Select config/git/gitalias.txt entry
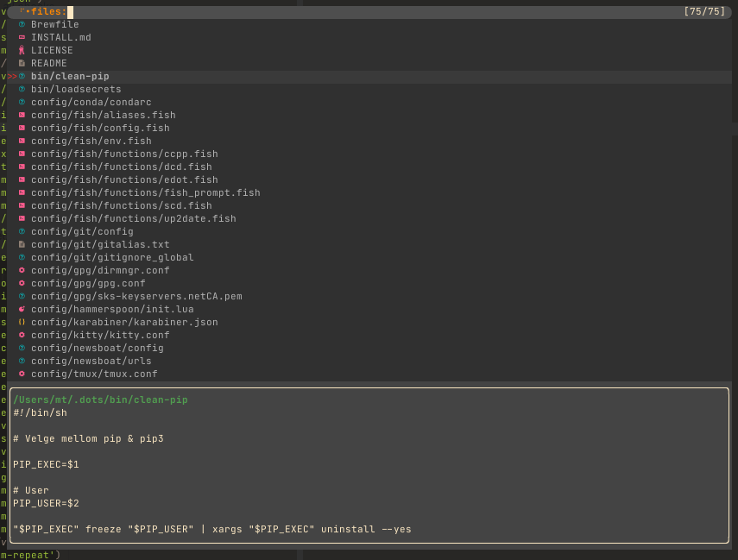 (100, 244)
